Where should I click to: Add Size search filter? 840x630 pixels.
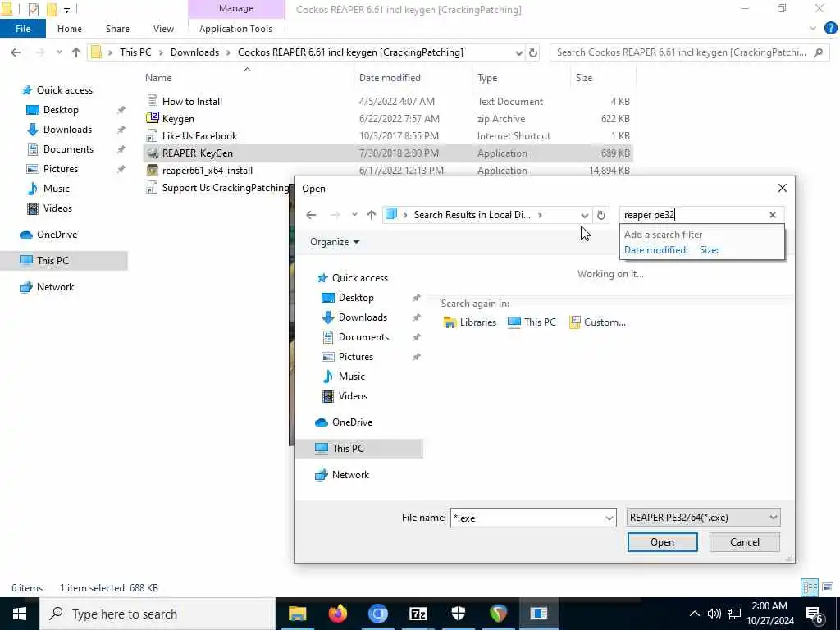[x=709, y=250]
